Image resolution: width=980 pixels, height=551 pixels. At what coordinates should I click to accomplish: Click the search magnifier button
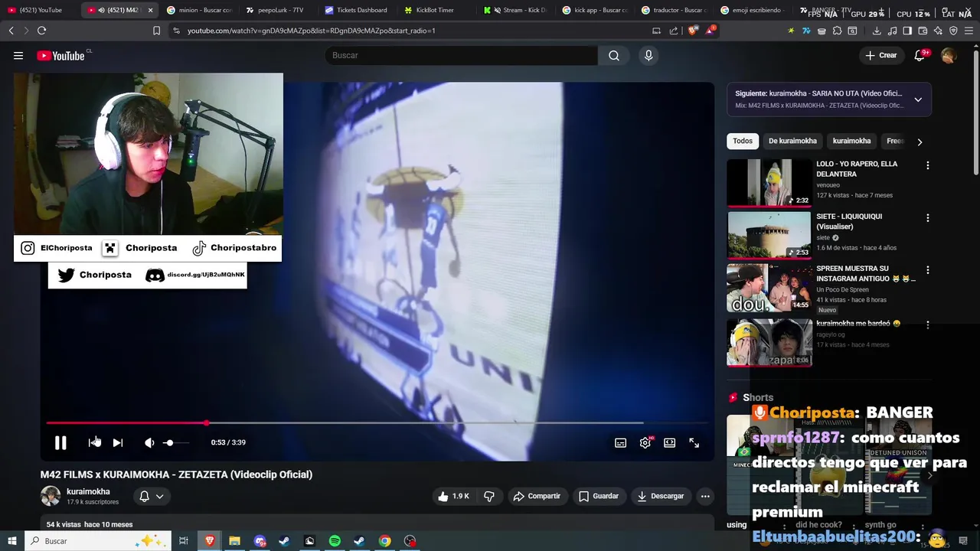(x=614, y=55)
